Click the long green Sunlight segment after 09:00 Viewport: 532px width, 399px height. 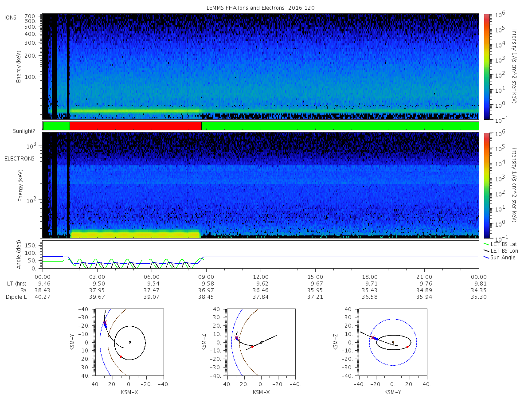[340, 126]
